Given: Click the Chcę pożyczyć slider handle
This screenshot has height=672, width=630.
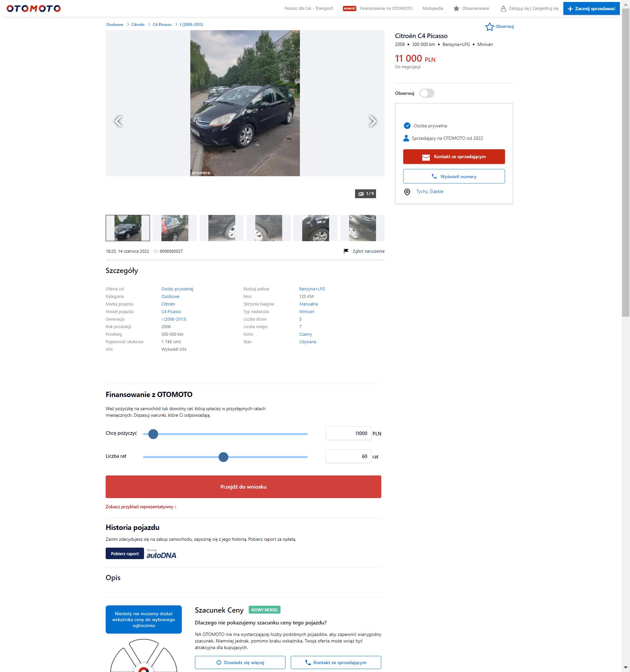Looking at the screenshot, I should pyautogui.click(x=153, y=434).
